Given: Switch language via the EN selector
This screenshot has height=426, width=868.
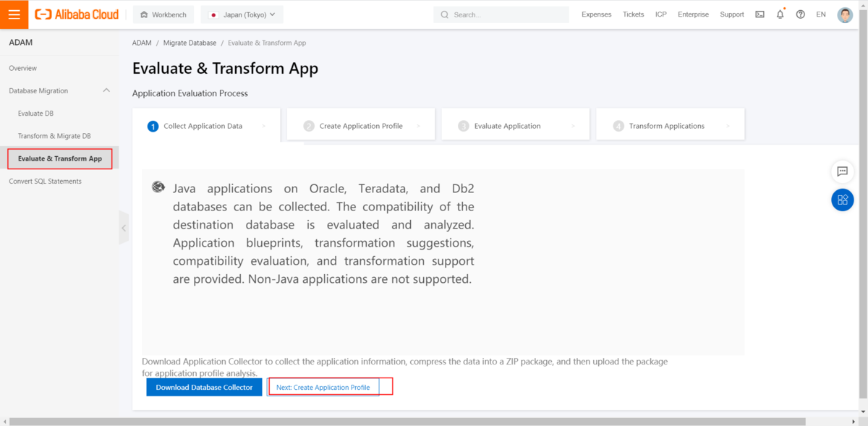Looking at the screenshot, I should point(821,14).
